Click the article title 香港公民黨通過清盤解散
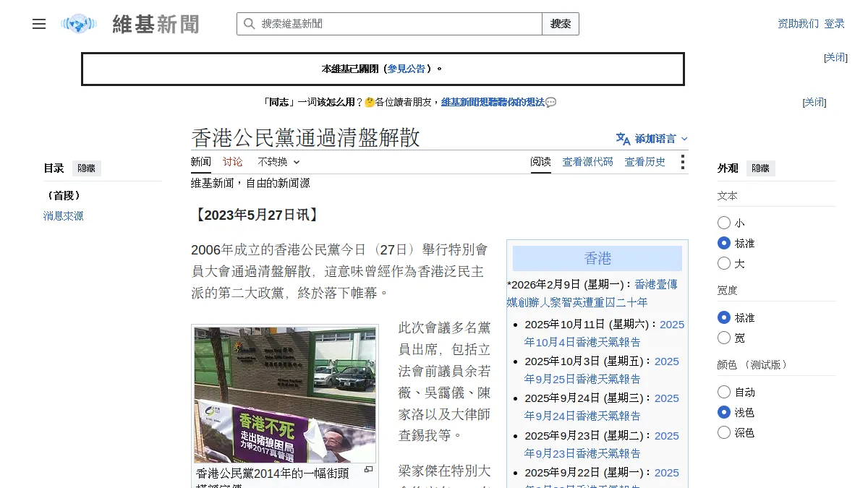Viewport: 868px width, 488px height. coord(305,137)
